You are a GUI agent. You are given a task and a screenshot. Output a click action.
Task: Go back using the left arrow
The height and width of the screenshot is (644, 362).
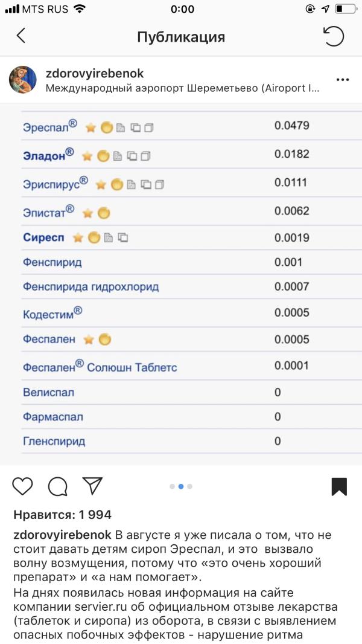[21, 36]
